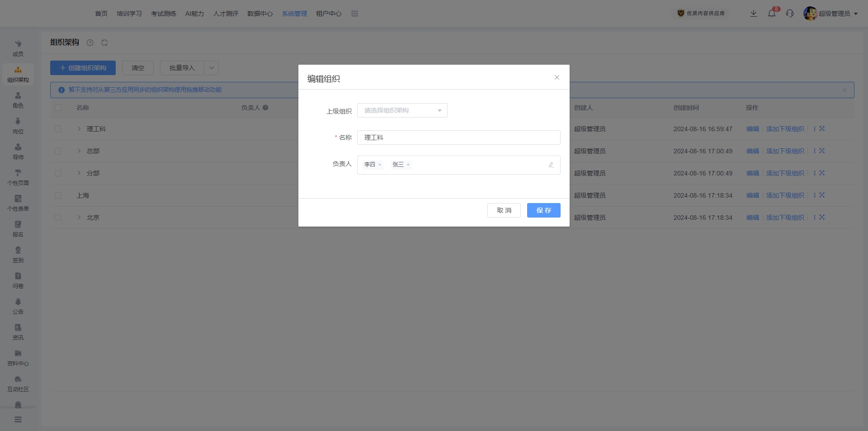Click the headset support icon
This screenshot has width=868, height=431.
click(x=790, y=14)
